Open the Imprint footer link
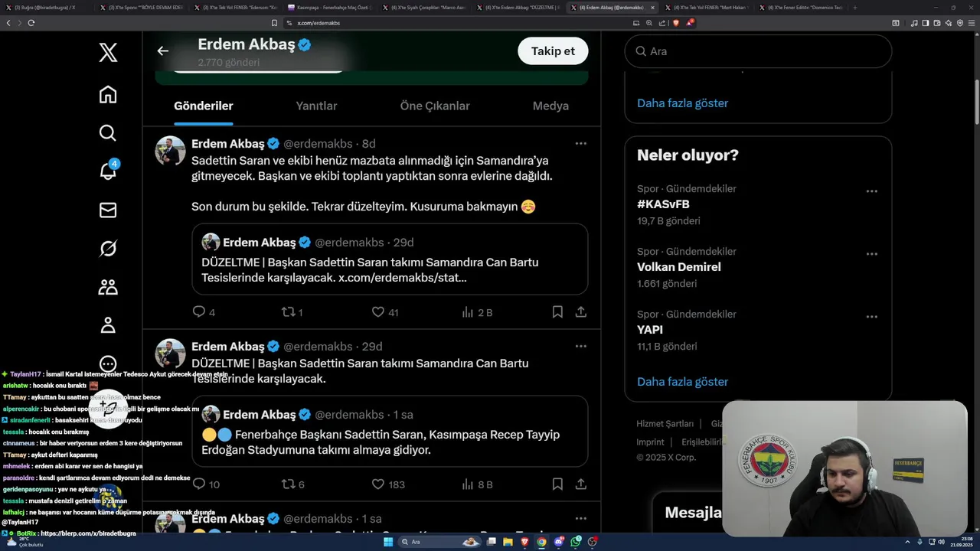Screen dimensions: 980x551 [x=650, y=442]
